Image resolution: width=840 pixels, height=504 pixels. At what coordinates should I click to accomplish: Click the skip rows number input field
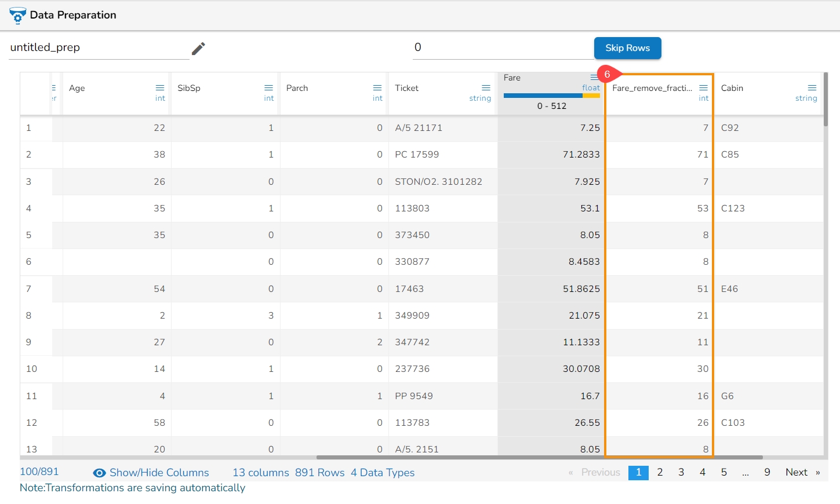tap(502, 48)
